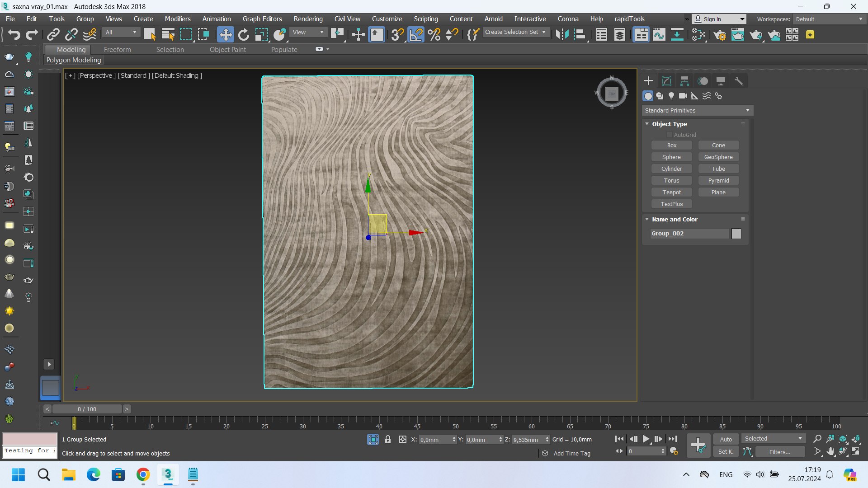Image resolution: width=868 pixels, height=488 pixels.
Task: Open the Rendering menu
Action: [308, 19]
